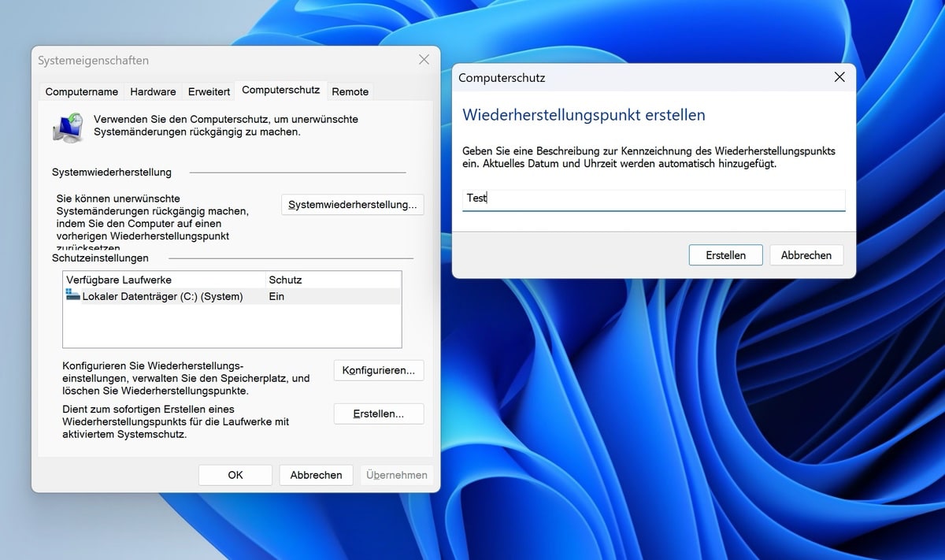This screenshot has height=560, width=945.
Task: Click the description field containing "Test"
Action: pos(654,198)
